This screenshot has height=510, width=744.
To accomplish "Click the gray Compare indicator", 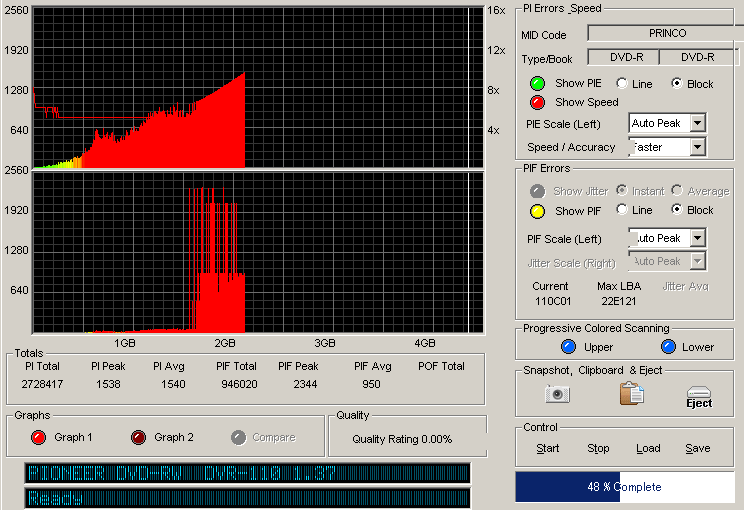I will point(239,437).
